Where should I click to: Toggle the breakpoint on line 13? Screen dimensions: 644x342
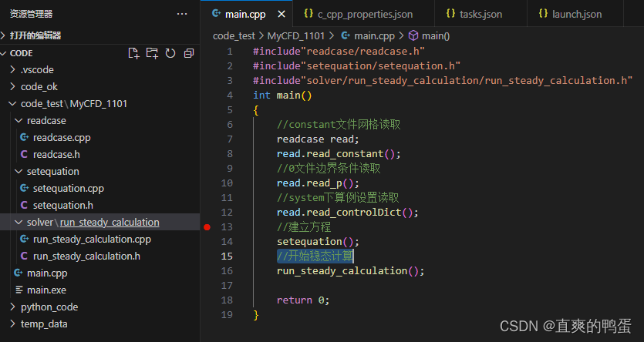207,227
